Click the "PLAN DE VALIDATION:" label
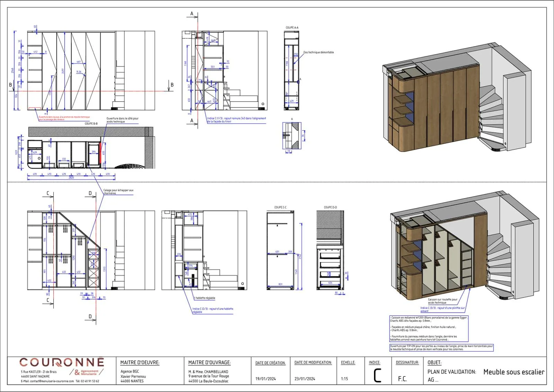Image resolution: width=554 pixels, height=392 pixels. (452, 372)
